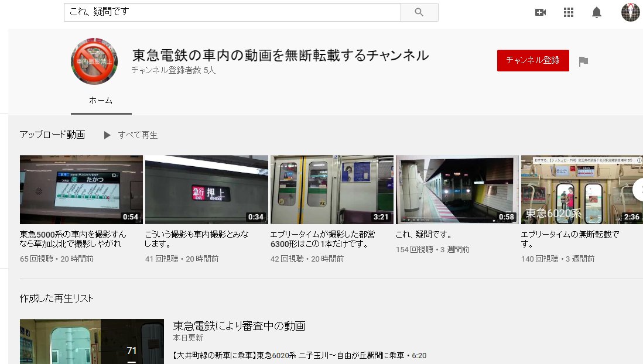The height and width of the screenshot is (364, 643).
Task: Open the 東急6020系 2:36 thumbnail
Action: [582, 190]
